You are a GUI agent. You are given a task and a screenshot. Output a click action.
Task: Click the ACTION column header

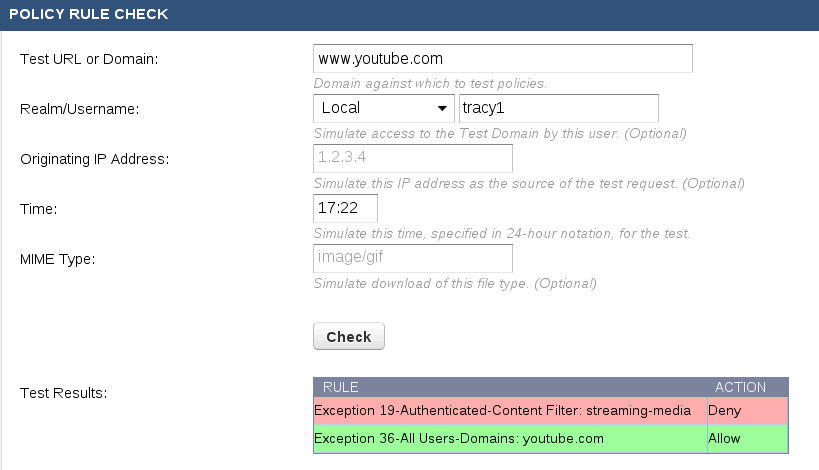click(740, 387)
